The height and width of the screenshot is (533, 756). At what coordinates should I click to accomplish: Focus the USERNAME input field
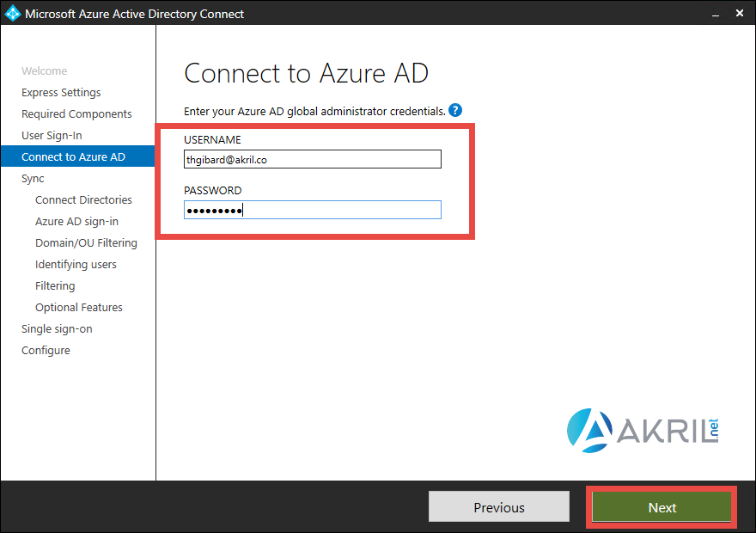(x=313, y=159)
